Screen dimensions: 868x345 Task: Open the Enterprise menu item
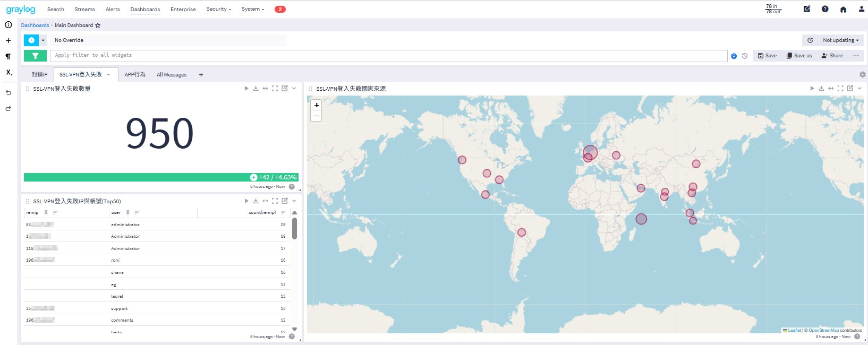(183, 10)
